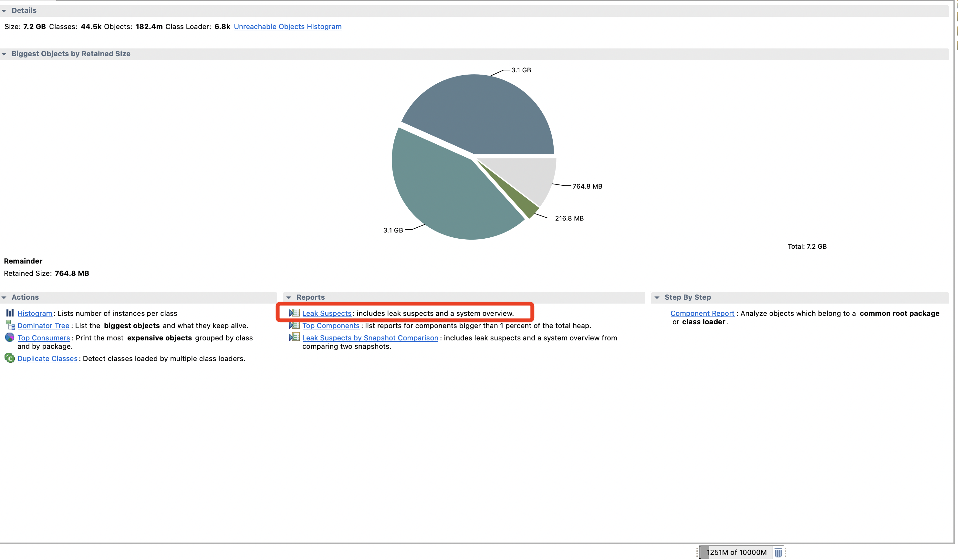Click the Leak Suspects report icon
The height and width of the screenshot is (560, 958).
click(294, 313)
